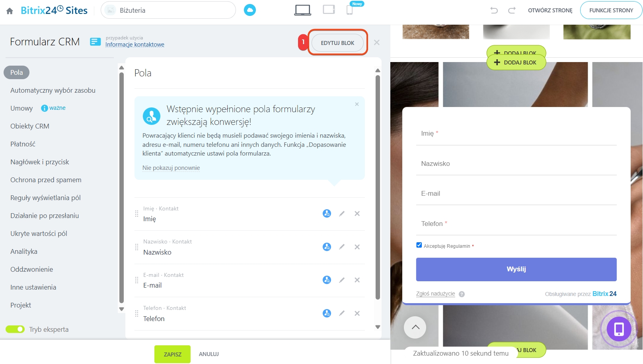
Task: Open the Informacje kontaktowe link
Action: pos(135,45)
